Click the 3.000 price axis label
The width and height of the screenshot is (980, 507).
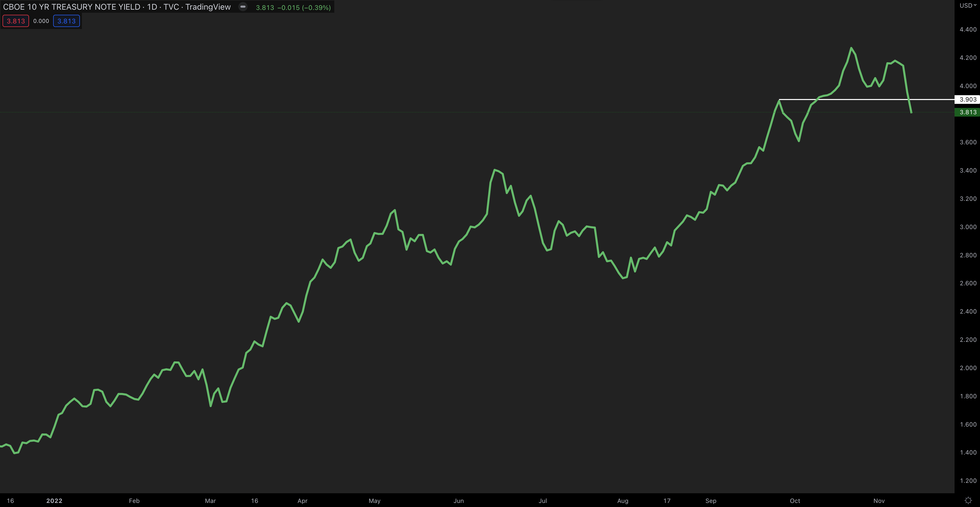(968, 227)
